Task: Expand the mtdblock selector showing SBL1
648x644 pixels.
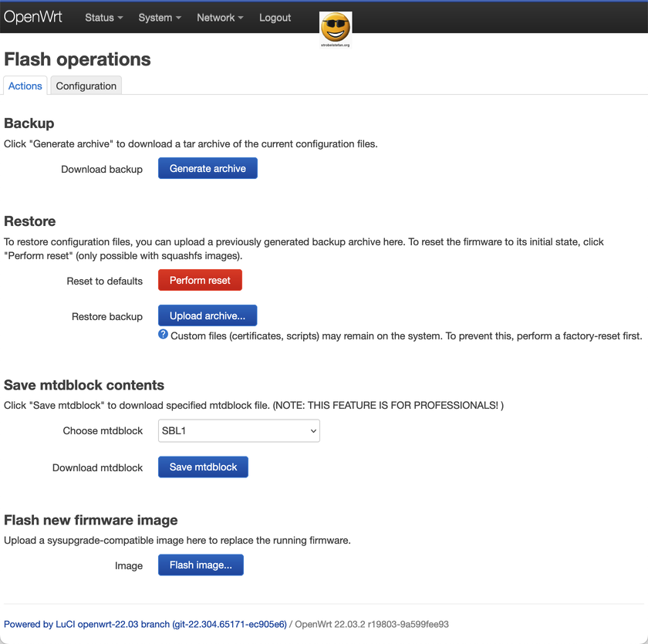Action: (x=239, y=431)
